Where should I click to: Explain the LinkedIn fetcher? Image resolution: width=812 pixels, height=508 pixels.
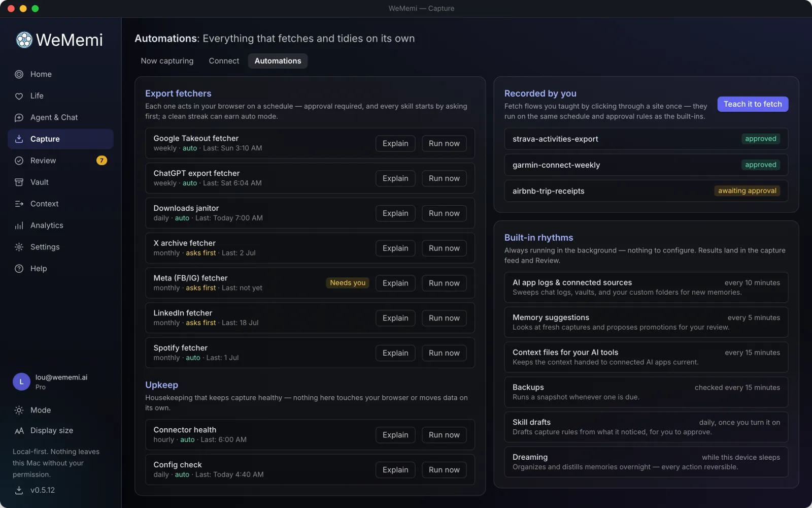point(395,318)
